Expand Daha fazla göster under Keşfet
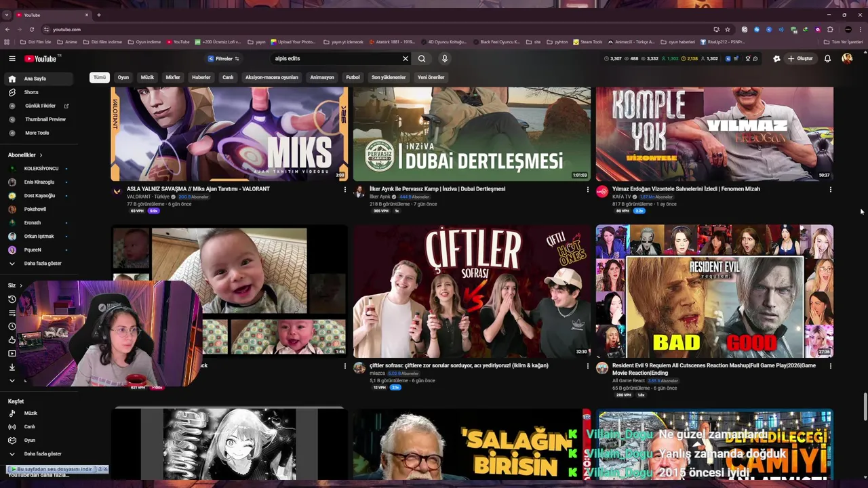 (42, 454)
